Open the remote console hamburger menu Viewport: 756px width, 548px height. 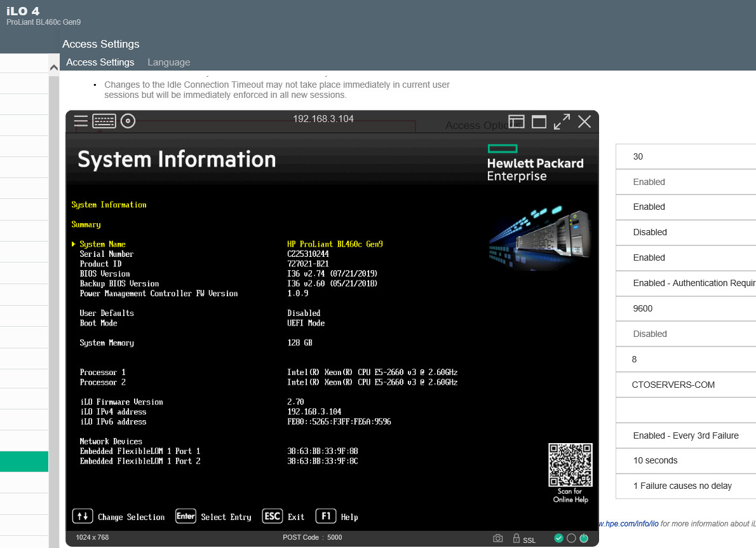coord(81,121)
